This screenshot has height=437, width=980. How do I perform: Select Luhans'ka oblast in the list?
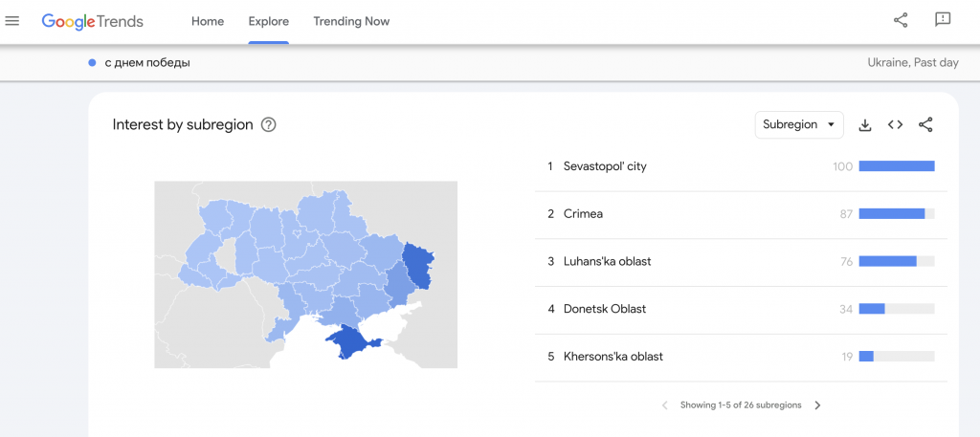tap(607, 261)
